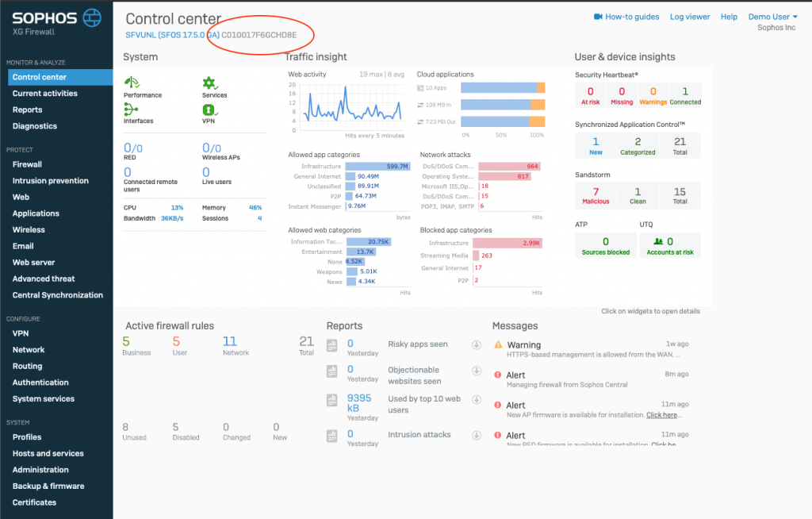Click Help link in header

(x=729, y=17)
